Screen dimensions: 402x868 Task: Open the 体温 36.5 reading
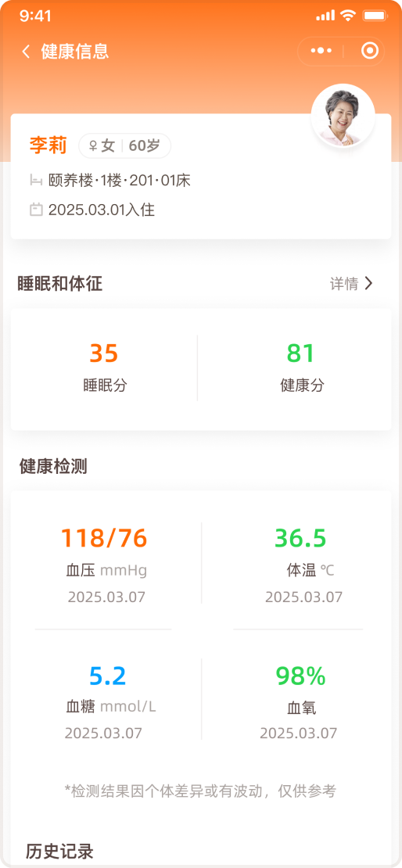300,565
